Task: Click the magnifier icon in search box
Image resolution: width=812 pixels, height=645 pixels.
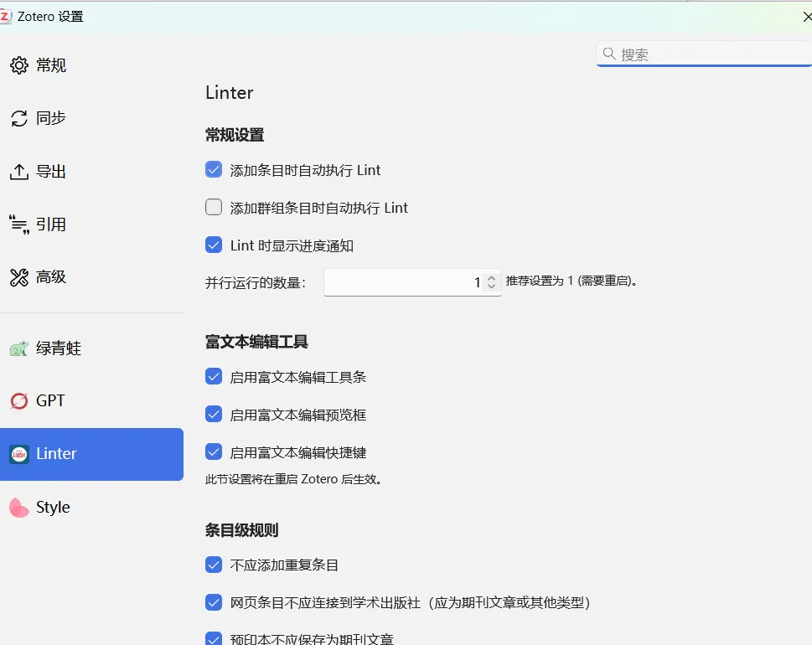Action: coord(609,54)
